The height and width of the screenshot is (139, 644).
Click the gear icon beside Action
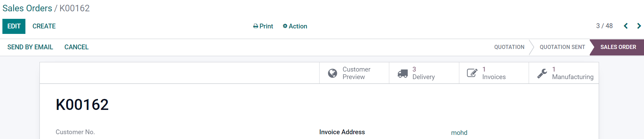(285, 26)
